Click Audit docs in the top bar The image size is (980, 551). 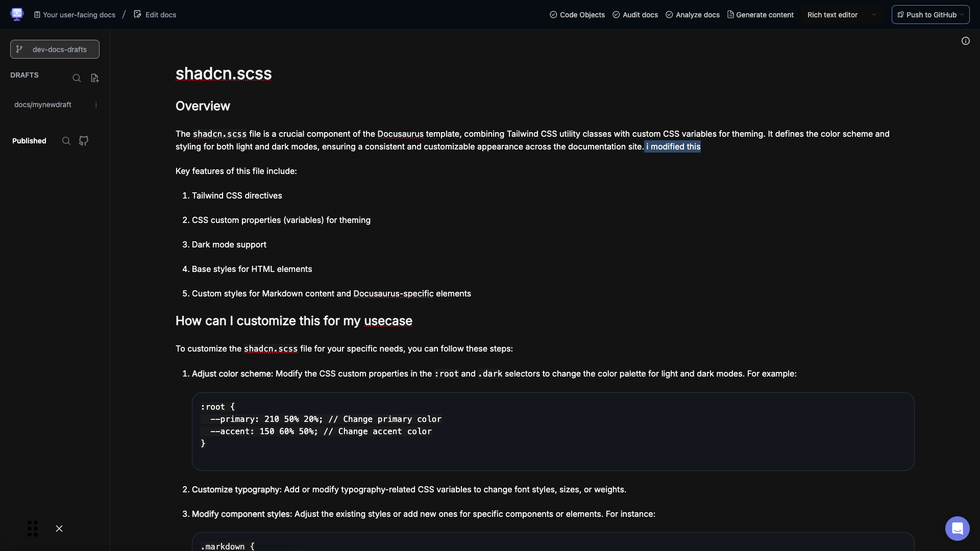635,15
